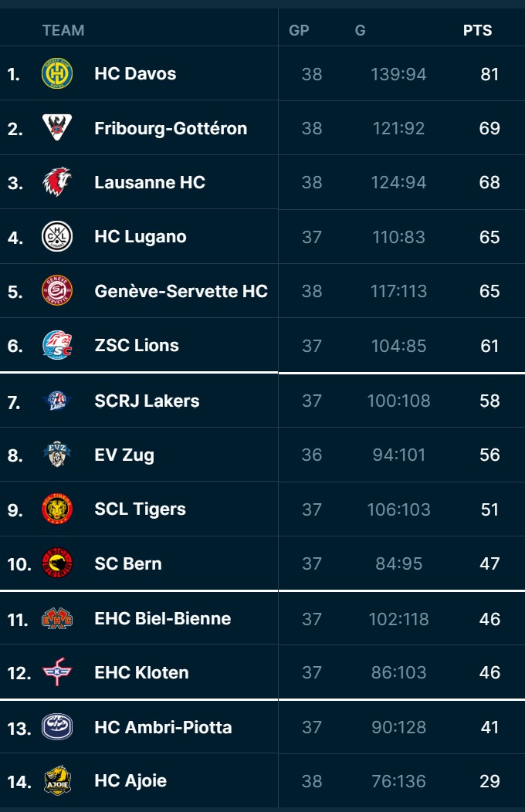The height and width of the screenshot is (812, 525).
Task: Open the SCRJ Lakers team link
Action: 147,401
